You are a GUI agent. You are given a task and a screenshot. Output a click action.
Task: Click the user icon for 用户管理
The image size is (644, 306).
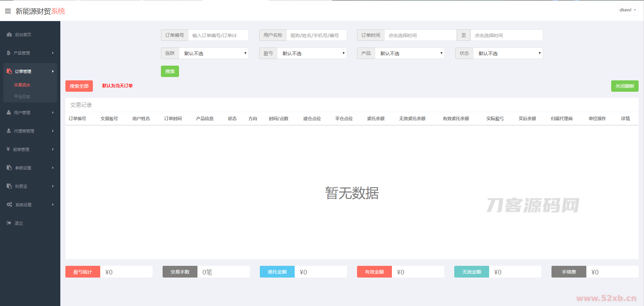click(x=9, y=112)
